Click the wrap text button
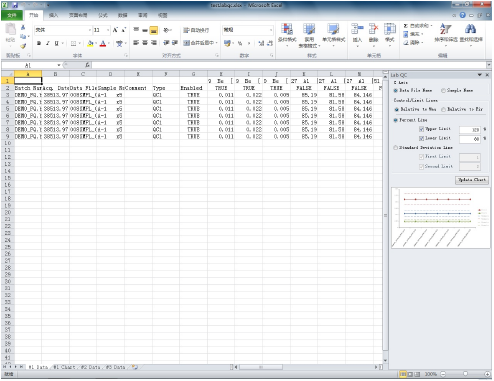This screenshot has height=381, width=494. point(196,30)
